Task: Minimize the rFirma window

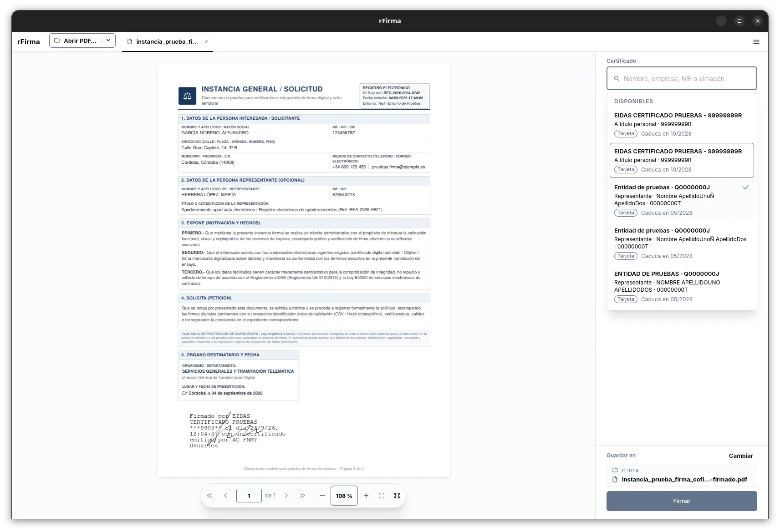Action: pyautogui.click(x=721, y=21)
